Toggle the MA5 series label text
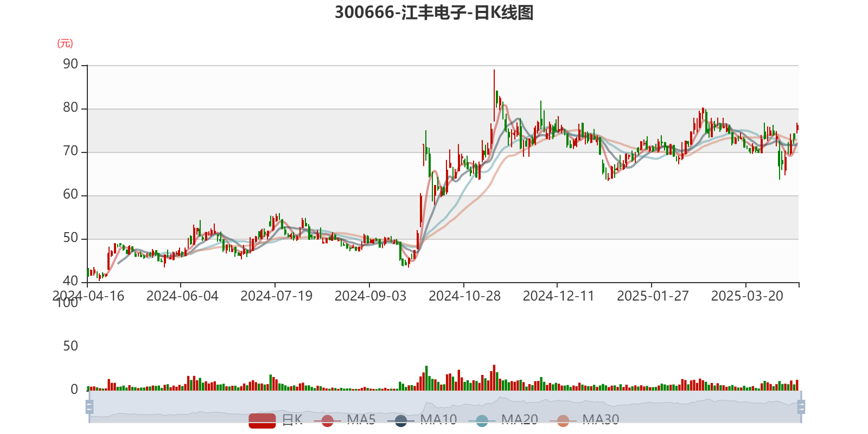This screenshot has height=434, width=868. pos(361,420)
